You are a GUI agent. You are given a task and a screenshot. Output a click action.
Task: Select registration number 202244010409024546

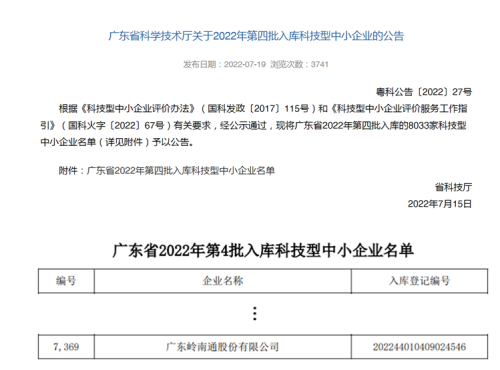coord(419,347)
